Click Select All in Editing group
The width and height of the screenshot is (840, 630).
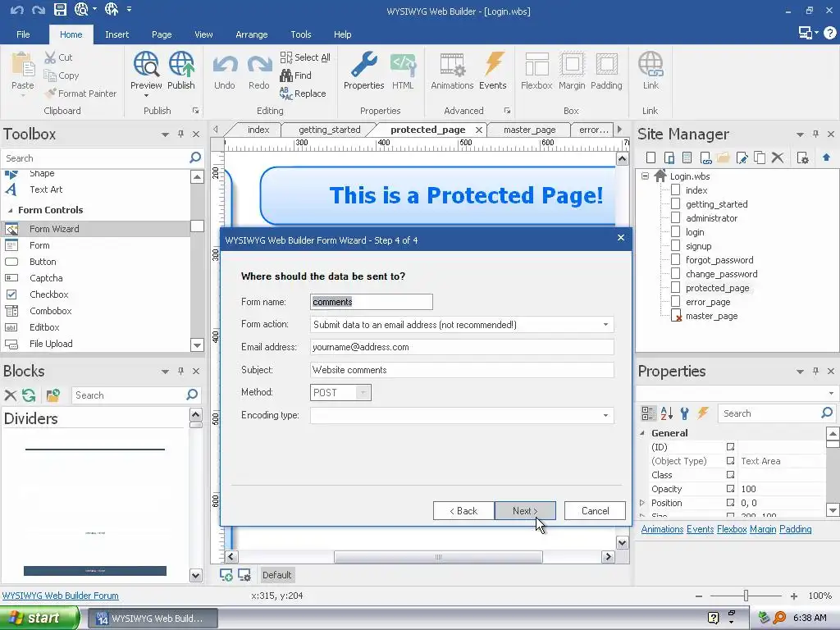(x=305, y=57)
